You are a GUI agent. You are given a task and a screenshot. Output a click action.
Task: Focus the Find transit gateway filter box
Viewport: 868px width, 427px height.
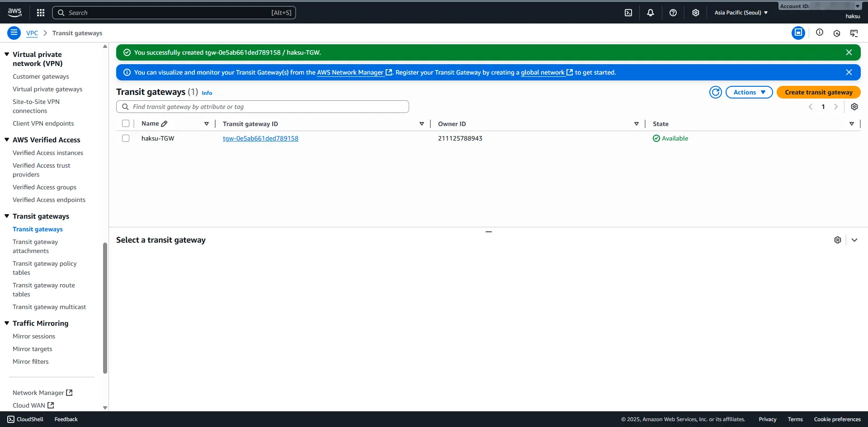tap(263, 107)
